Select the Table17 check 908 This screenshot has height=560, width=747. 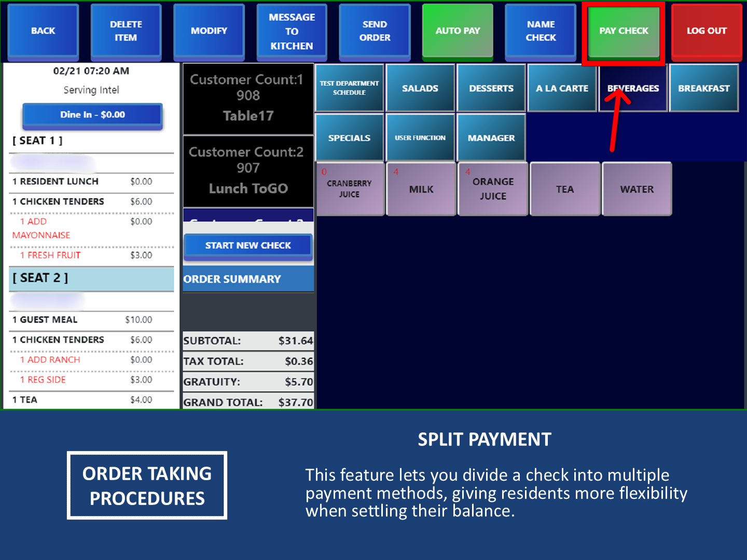pyautogui.click(x=248, y=99)
